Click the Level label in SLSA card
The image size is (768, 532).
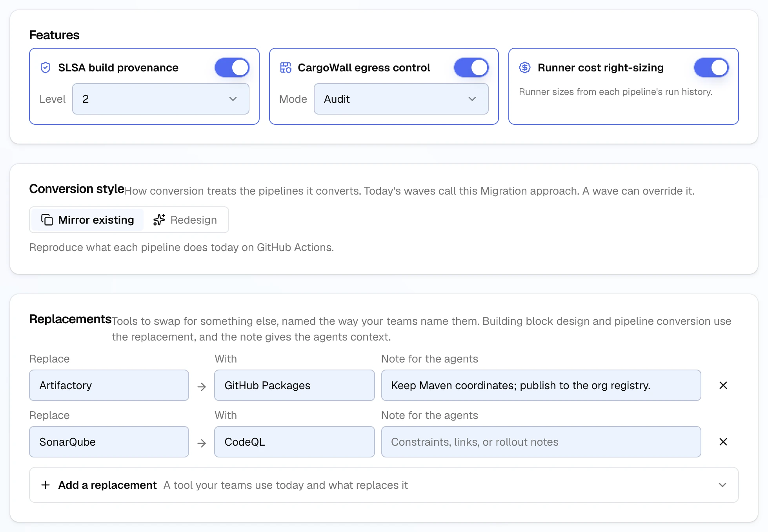53,99
